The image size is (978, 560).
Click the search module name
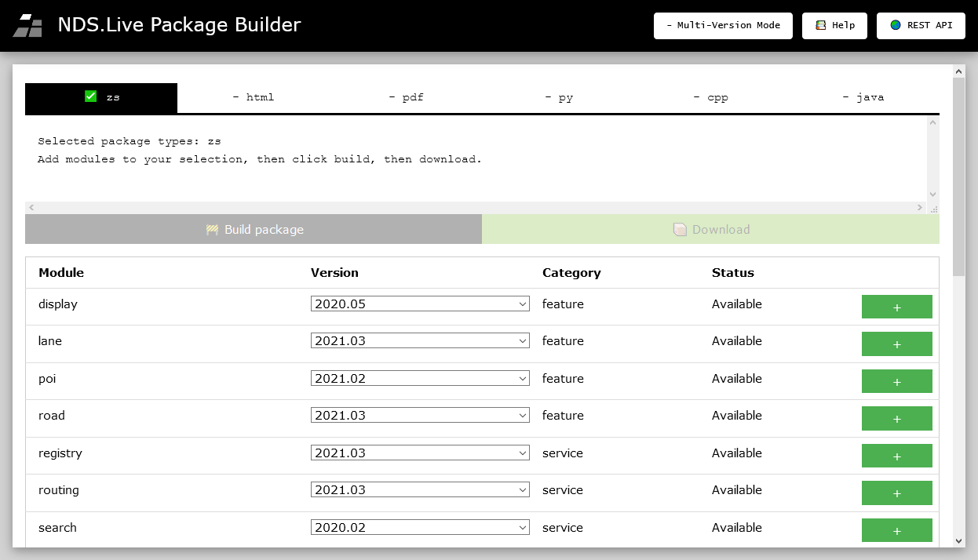[x=57, y=528]
